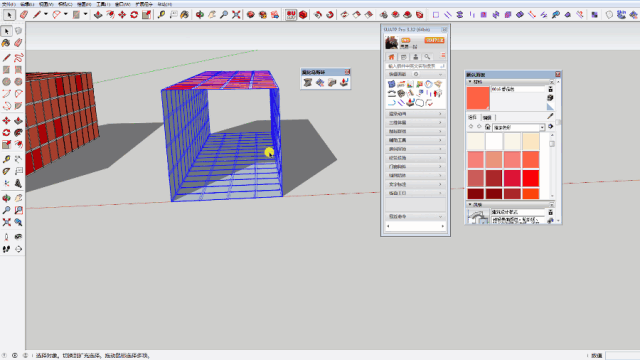Activate the Tape Measure tool

coord(161,15)
